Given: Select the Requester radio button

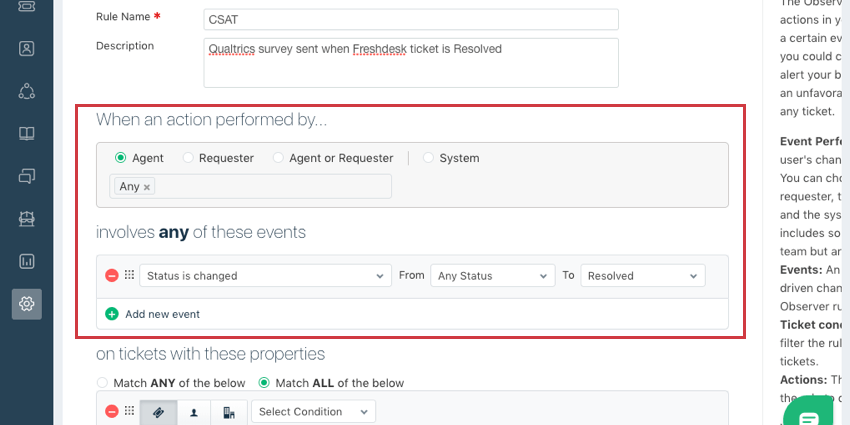Looking at the screenshot, I should tap(186, 158).
